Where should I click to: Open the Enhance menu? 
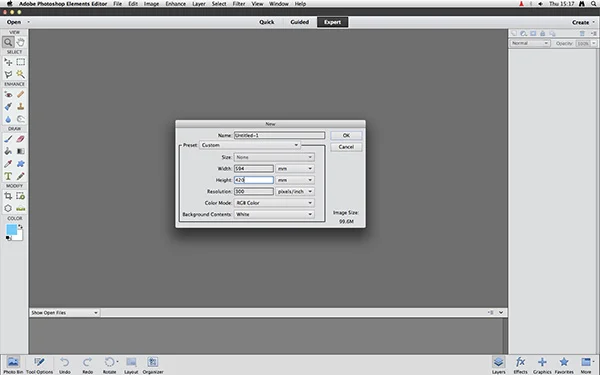(176, 4)
